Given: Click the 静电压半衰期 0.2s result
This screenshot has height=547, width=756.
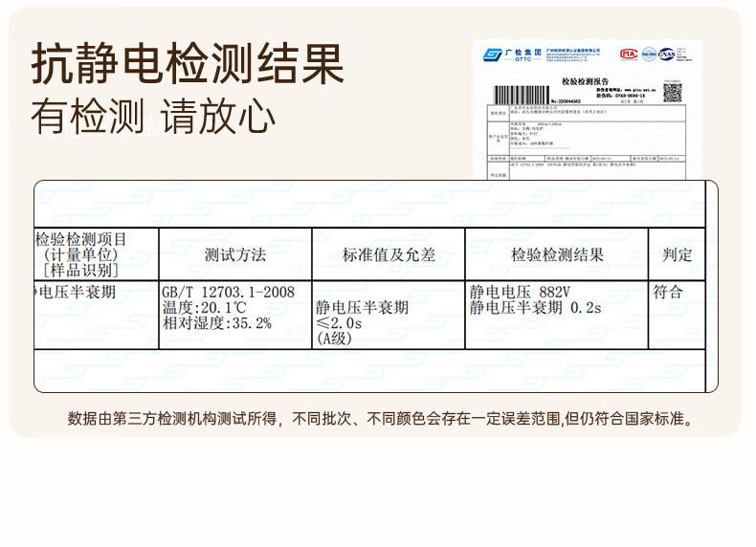Looking at the screenshot, I should pos(535,308).
